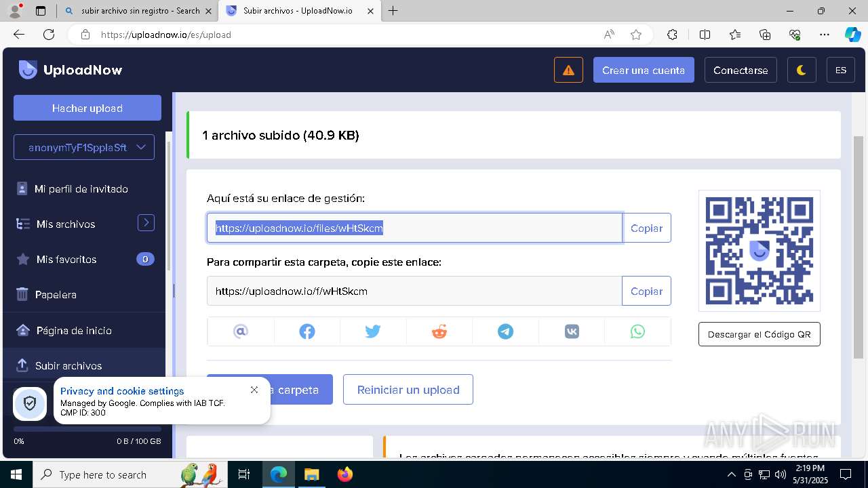
Task: Share link via email icon
Action: click(x=241, y=331)
